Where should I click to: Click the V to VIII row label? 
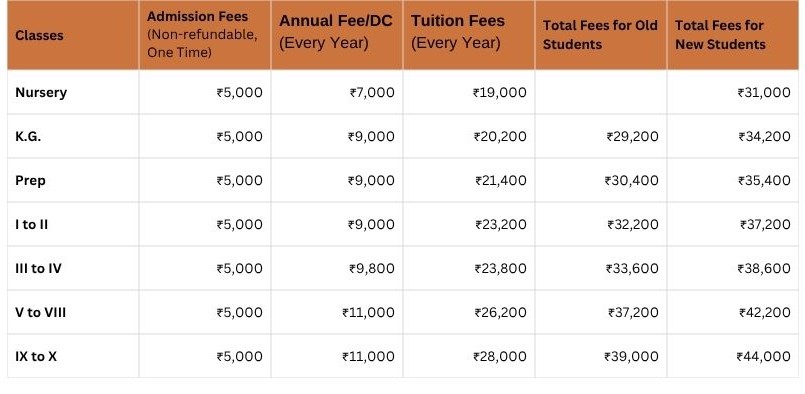[41, 312]
